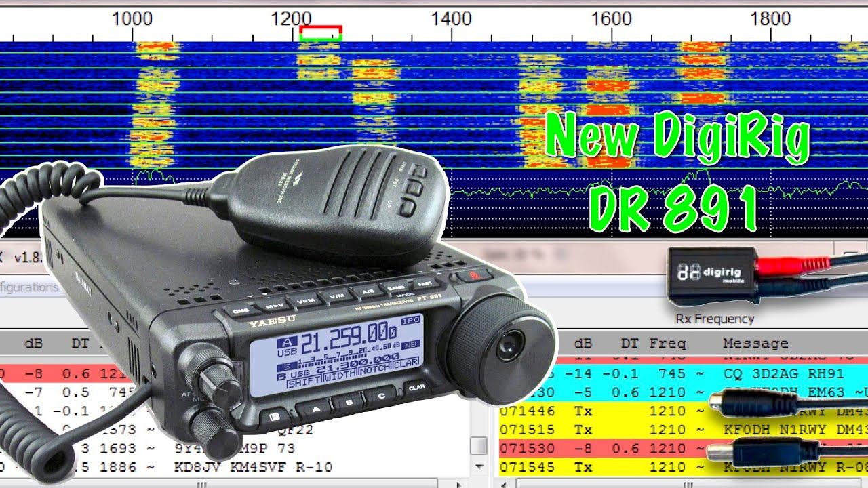Select the 1693 decode row ending in 73

click(x=234, y=449)
